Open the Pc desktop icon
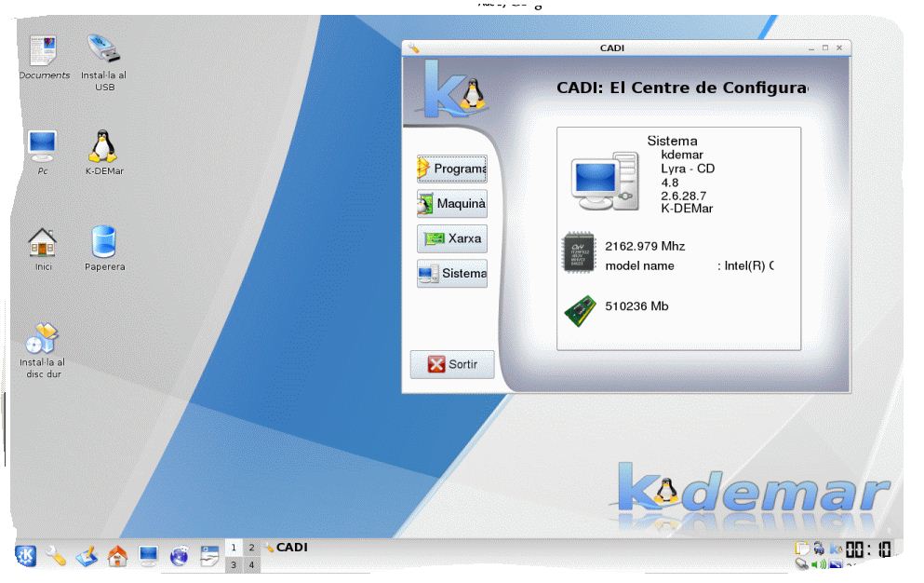 pos(43,145)
